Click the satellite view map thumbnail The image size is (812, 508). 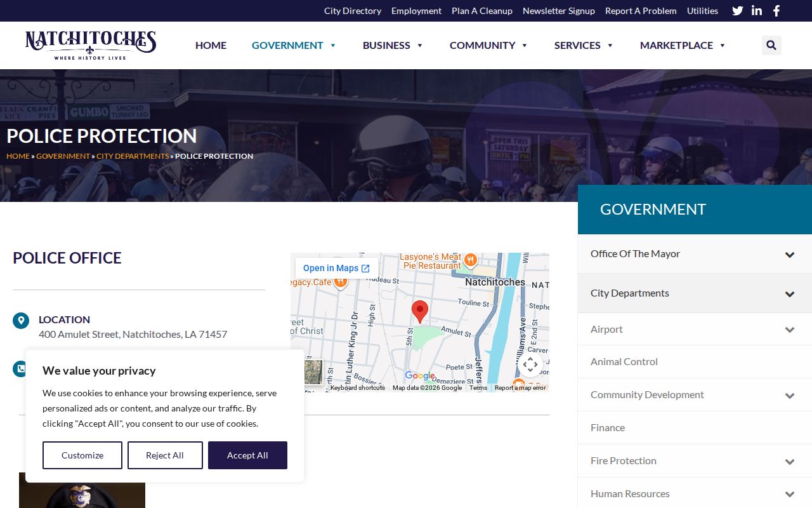pyautogui.click(x=313, y=372)
